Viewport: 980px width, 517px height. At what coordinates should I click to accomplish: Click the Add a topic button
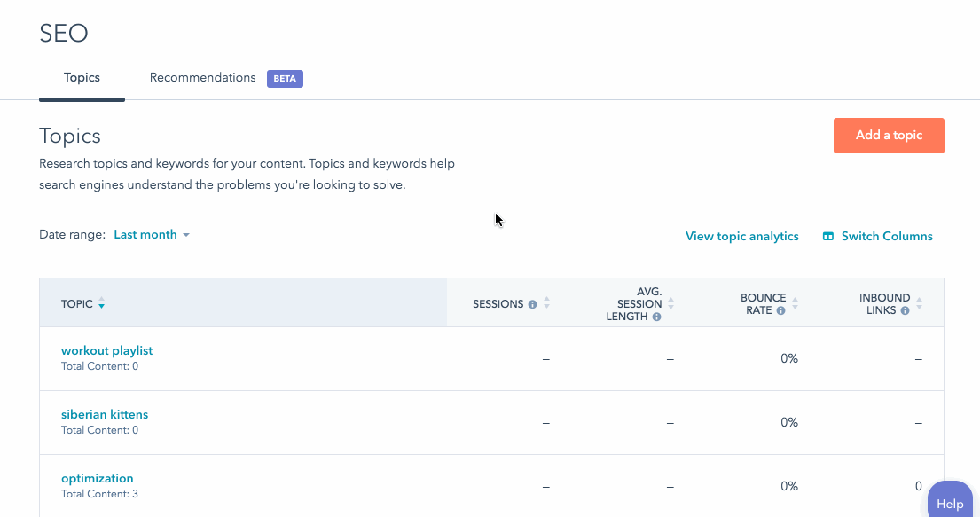[889, 136]
